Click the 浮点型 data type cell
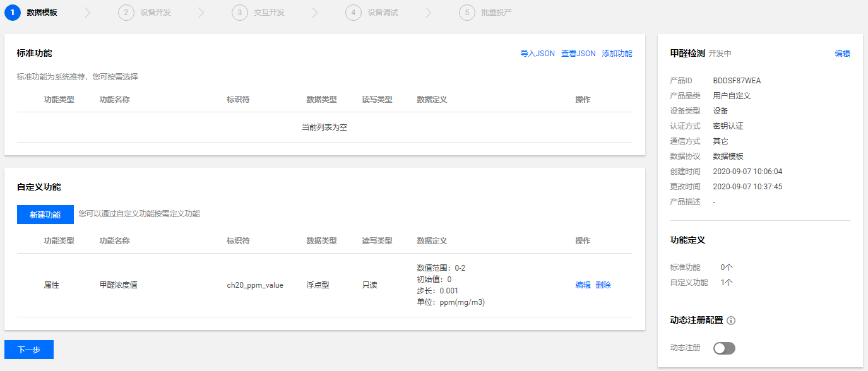 (x=318, y=285)
